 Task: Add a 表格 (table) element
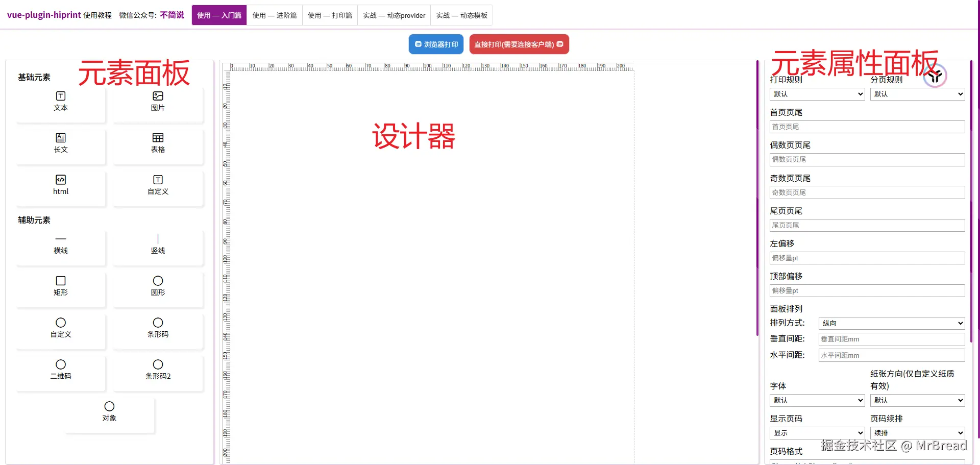point(158,144)
